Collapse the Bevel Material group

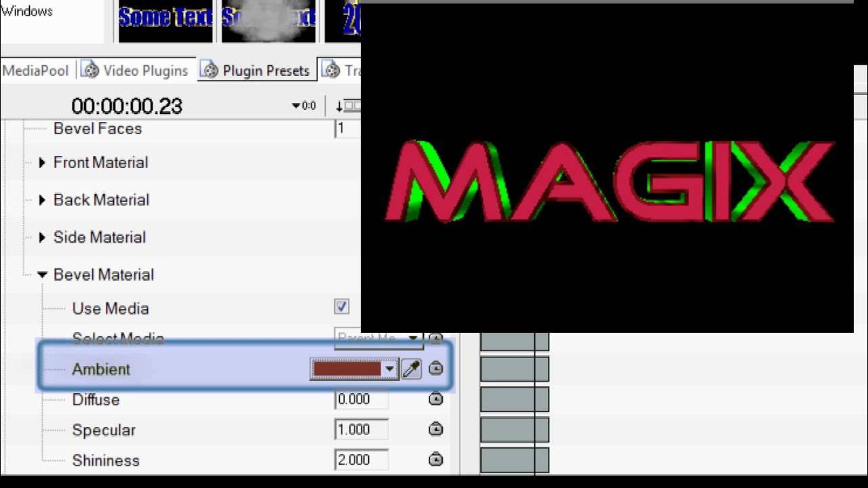[42, 274]
